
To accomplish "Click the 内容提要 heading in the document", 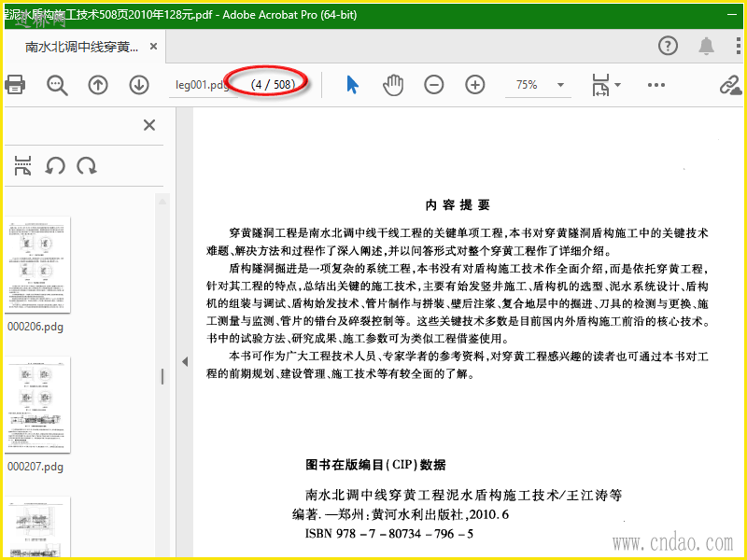I will [458, 205].
